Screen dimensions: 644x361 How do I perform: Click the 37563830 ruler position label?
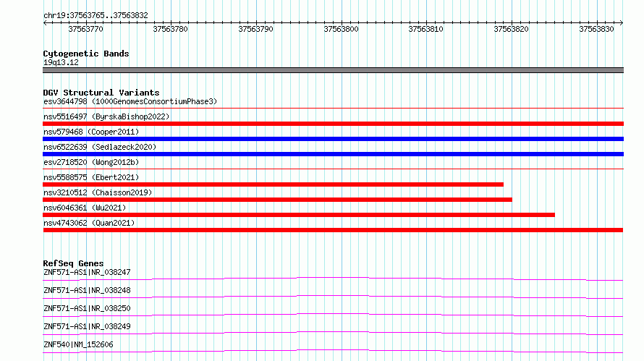click(596, 29)
